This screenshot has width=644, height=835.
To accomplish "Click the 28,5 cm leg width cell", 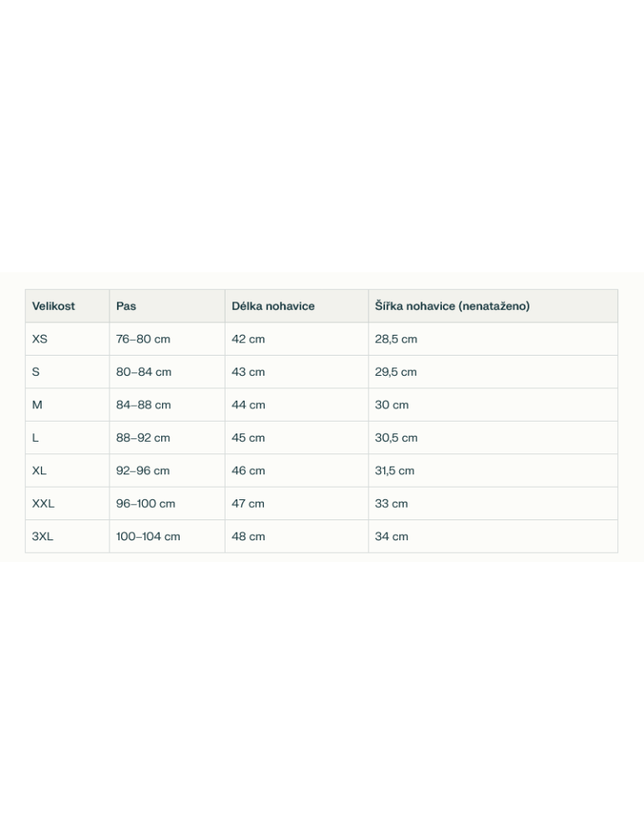I will (396, 339).
